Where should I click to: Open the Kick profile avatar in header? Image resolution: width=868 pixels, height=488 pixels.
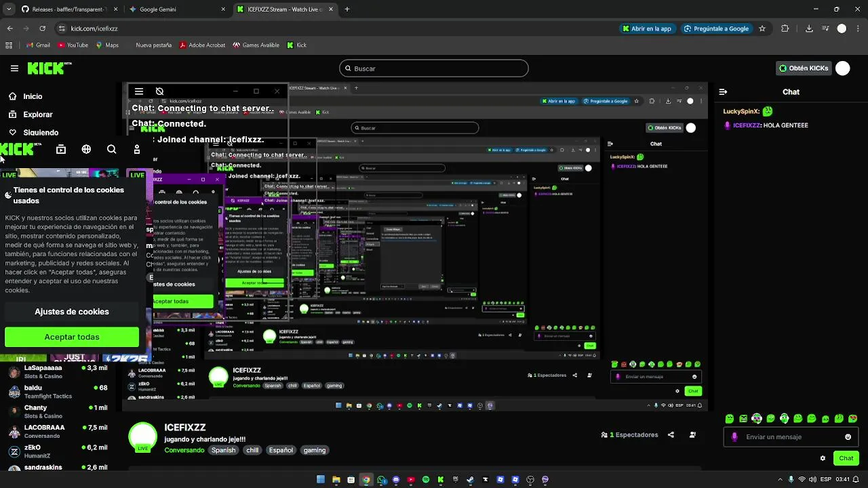[x=843, y=68]
